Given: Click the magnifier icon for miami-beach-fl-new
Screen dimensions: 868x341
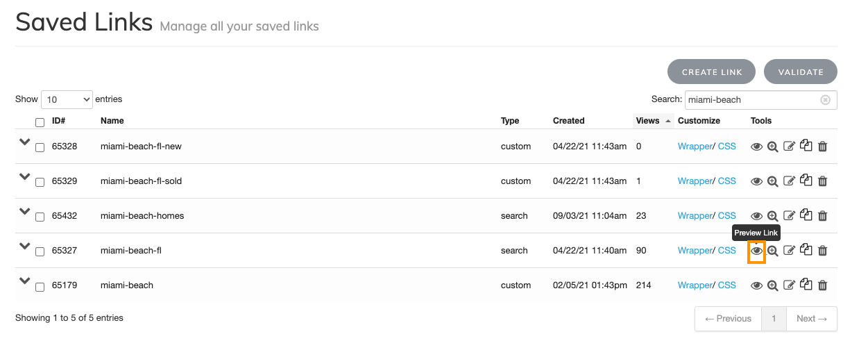Looking at the screenshot, I should 772,147.
